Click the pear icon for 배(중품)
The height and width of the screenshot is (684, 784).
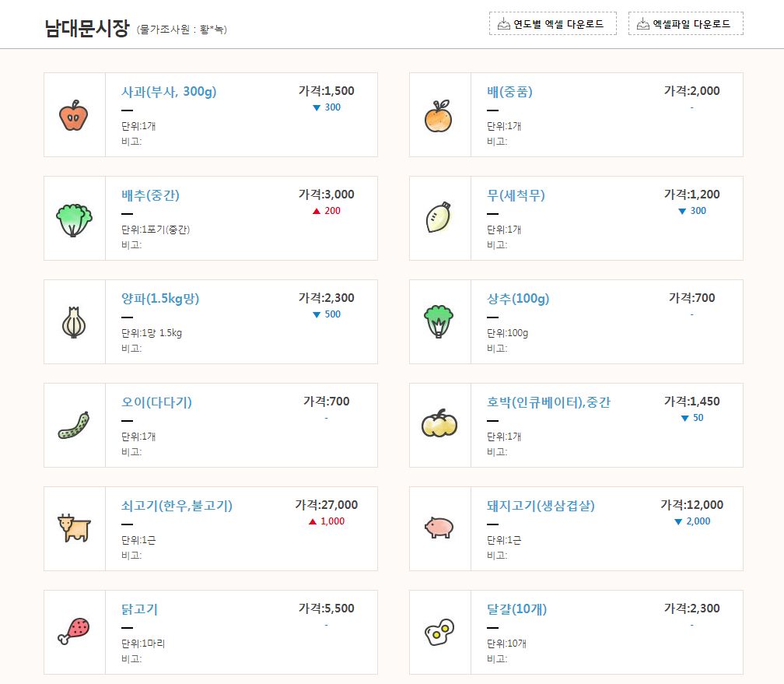point(439,115)
